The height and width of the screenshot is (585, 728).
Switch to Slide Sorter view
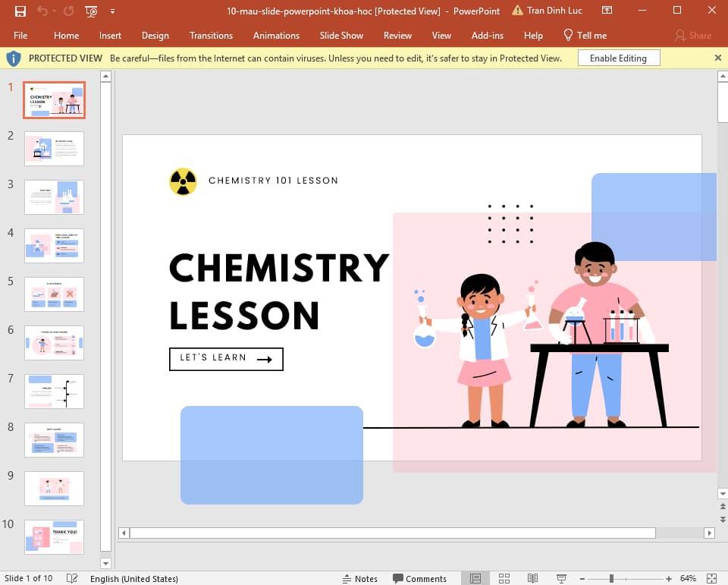click(x=504, y=578)
